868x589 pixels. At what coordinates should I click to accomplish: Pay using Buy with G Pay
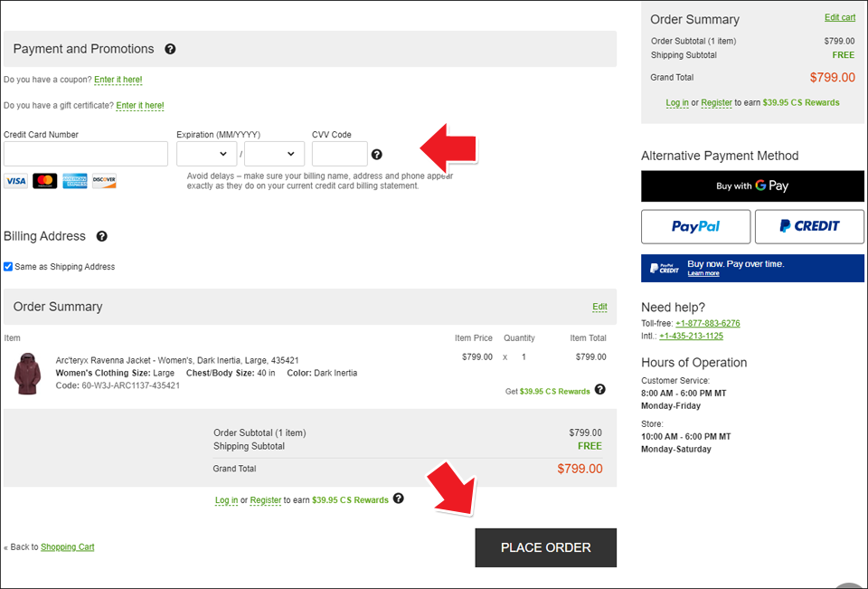coord(752,185)
